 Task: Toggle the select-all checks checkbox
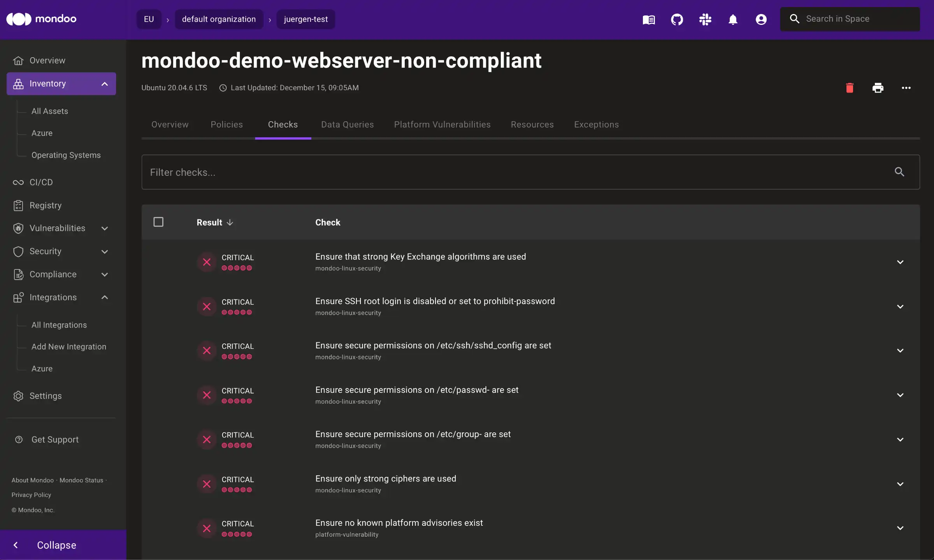pyautogui.click(x=158, y=222)
